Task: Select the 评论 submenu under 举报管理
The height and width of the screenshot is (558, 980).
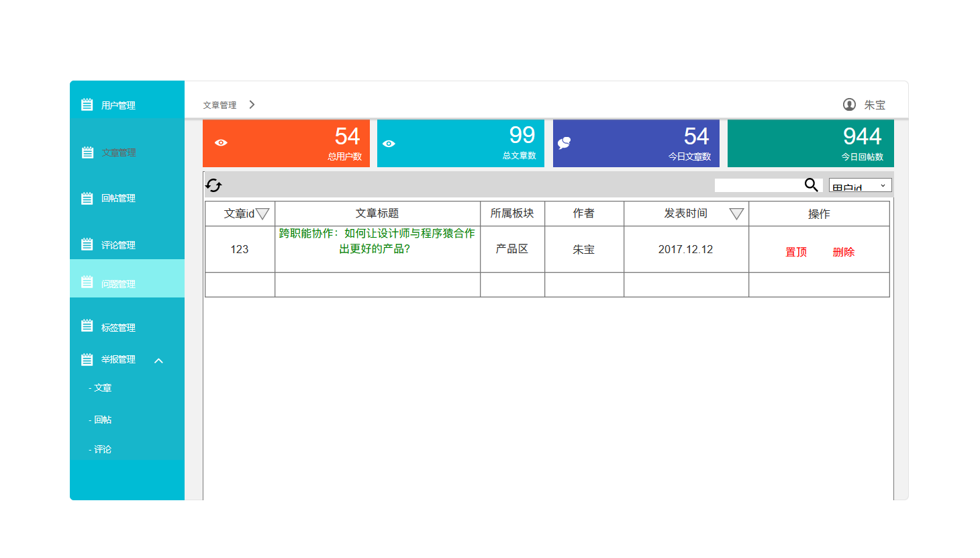Action: click(101, 449)
